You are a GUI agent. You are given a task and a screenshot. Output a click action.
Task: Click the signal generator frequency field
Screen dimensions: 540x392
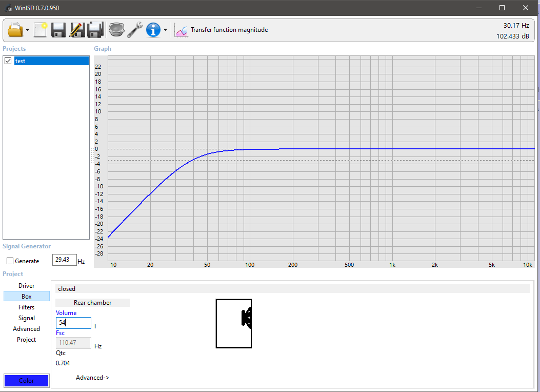tap(65, 260)
